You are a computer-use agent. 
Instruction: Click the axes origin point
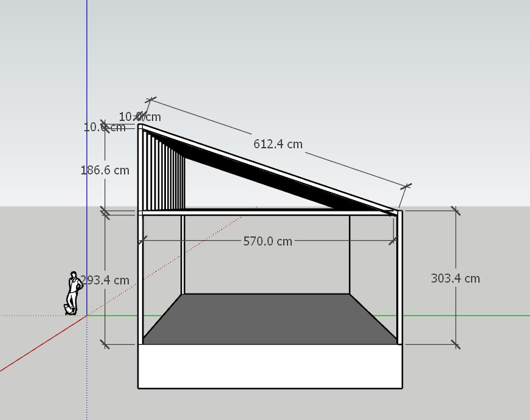pyautogui.click(x=87, y=314)
